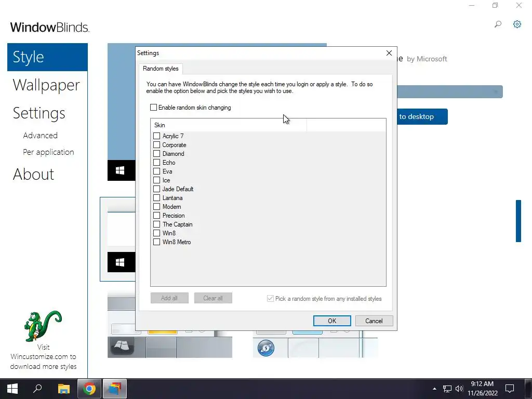Toggle pick random style from installed styles
Screen dimensions: 532x399
(x=270, y=299)
